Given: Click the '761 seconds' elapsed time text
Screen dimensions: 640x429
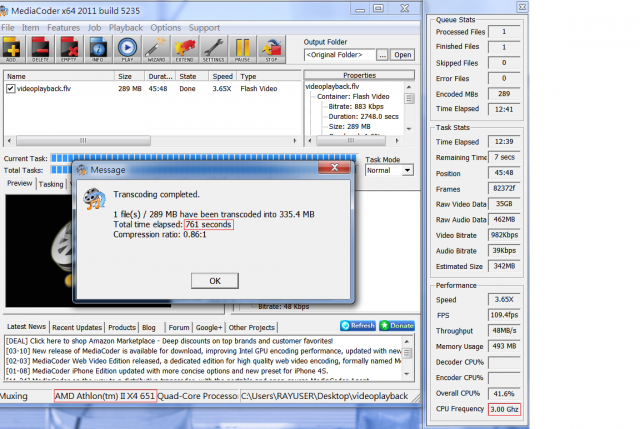Looking at the screenshot, I should coord(209,225).
